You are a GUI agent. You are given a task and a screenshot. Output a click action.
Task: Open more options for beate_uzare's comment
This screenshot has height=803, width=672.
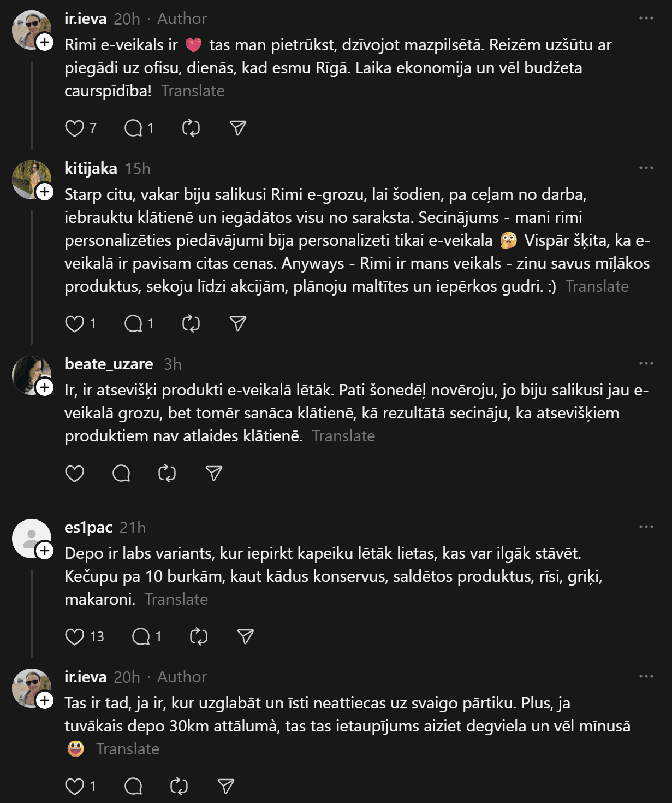point(646,363)
